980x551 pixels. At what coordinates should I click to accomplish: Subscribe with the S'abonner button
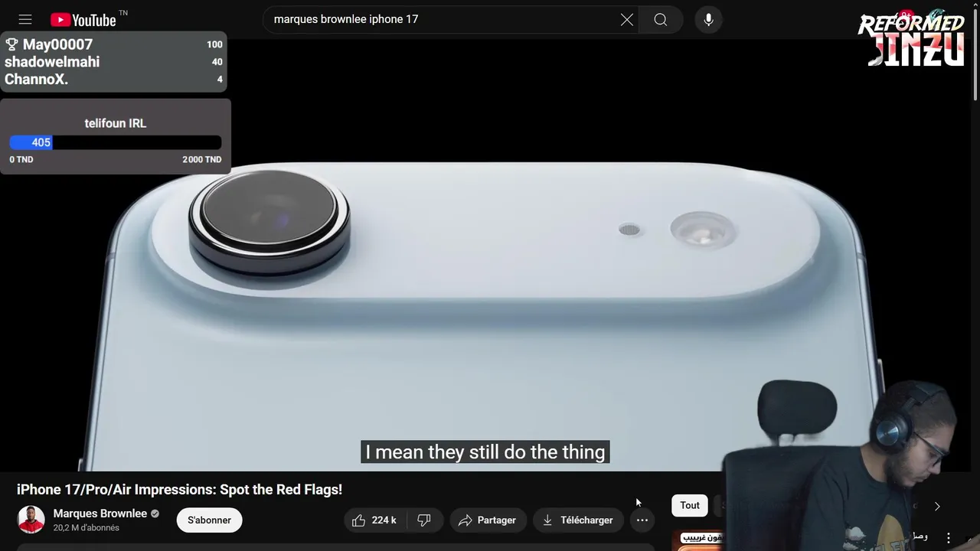(209, 520)
